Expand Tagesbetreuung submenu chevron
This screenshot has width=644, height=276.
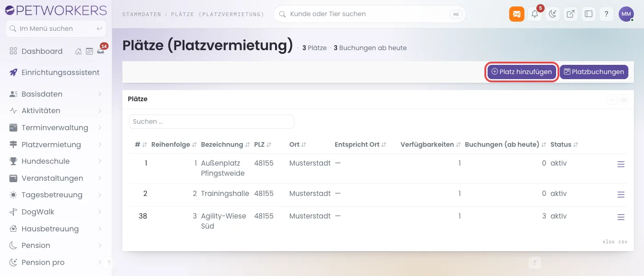100,195
